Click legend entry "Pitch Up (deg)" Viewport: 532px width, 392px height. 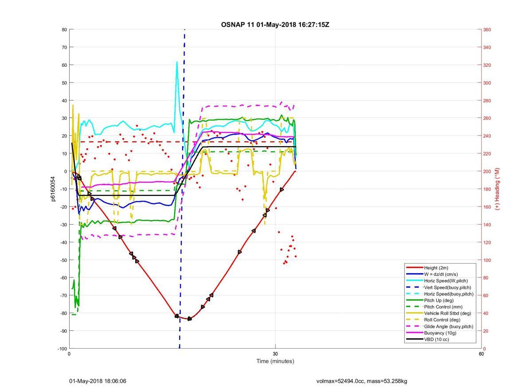tap(439, 300)
